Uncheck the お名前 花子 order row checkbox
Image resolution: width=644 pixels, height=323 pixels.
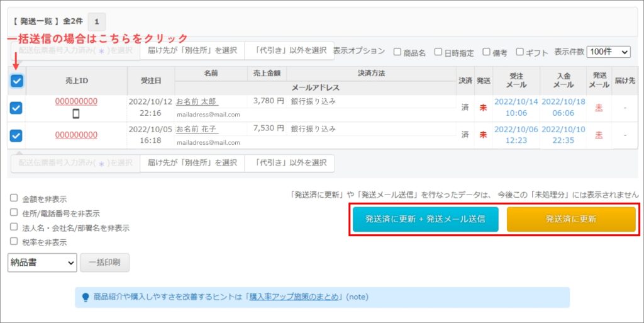click(16, 135)
